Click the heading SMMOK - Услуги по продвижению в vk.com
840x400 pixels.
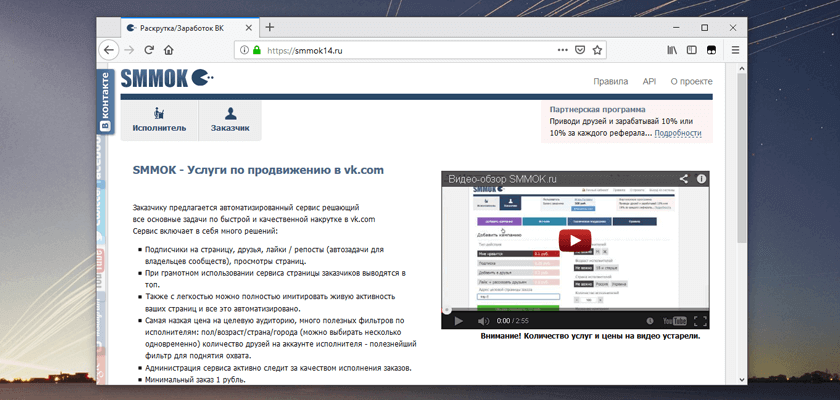click(258, 170)
